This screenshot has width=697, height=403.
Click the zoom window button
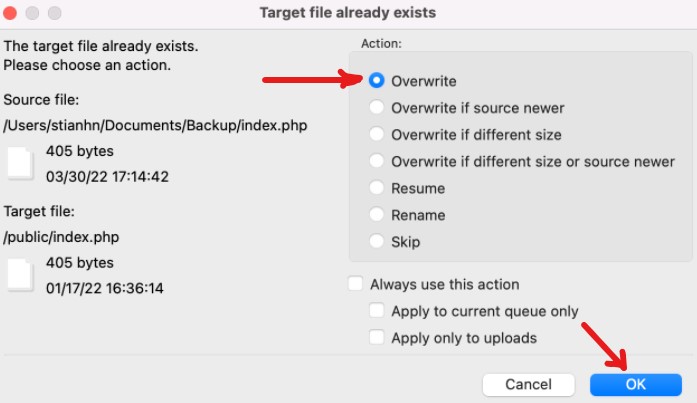(54, 14)
